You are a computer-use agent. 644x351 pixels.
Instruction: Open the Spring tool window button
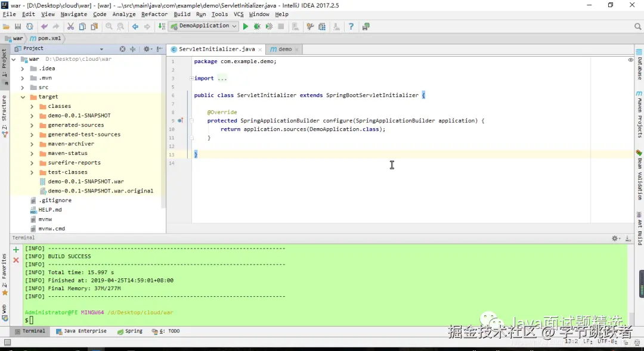(x=130, y=331)
